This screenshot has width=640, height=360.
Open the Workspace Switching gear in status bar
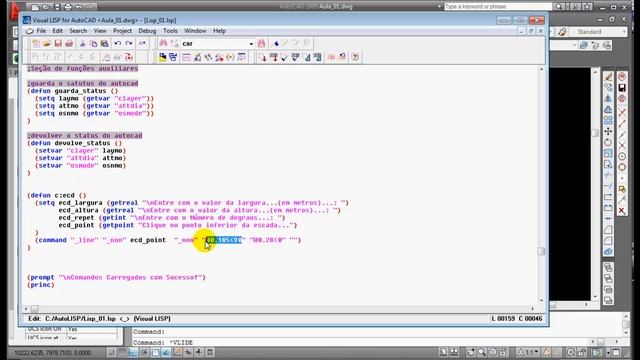click(571, 352)
